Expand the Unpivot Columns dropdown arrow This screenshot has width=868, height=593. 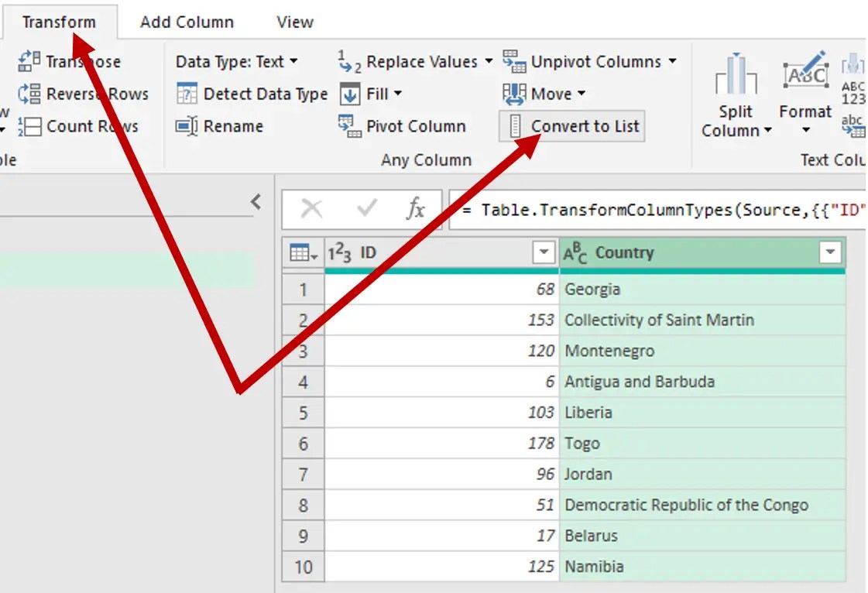pyautogui.click(x=672, y=61)
